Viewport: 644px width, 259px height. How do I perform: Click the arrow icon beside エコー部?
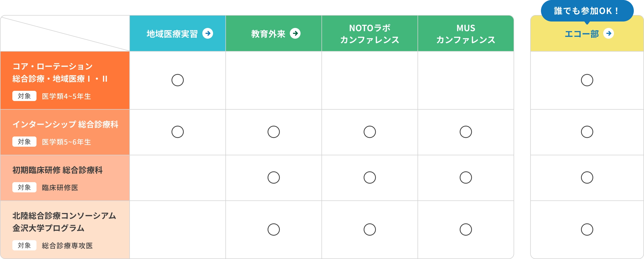coord(609,34)
